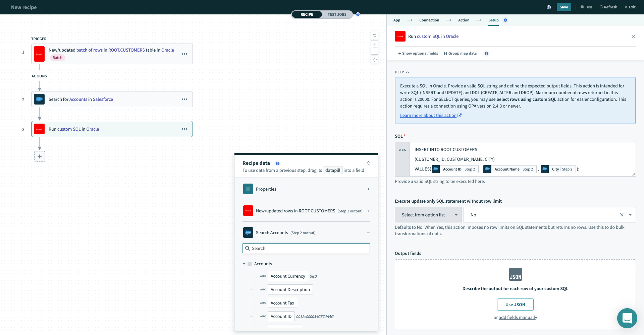Click the undo icon above the canvas
Image resolution: width=644 pixels, height=335 pixels.
(375, 35)
